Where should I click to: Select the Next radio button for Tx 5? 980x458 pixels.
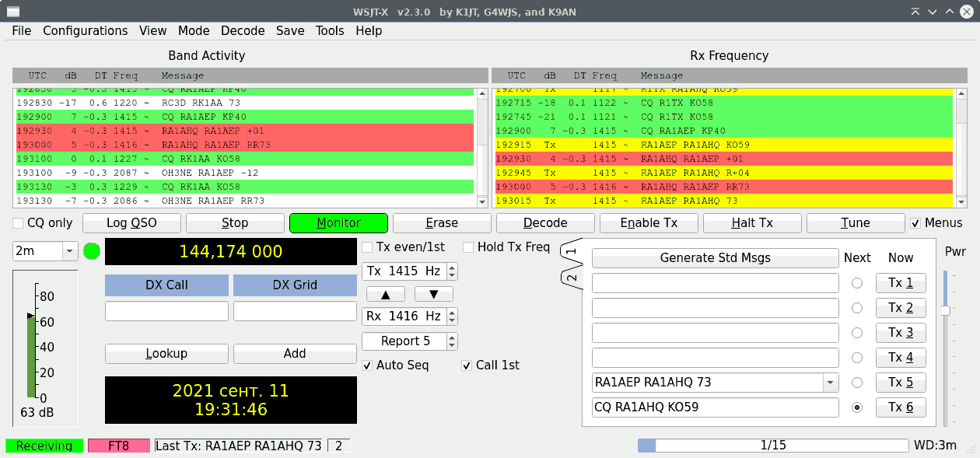[x=857, y=383]
